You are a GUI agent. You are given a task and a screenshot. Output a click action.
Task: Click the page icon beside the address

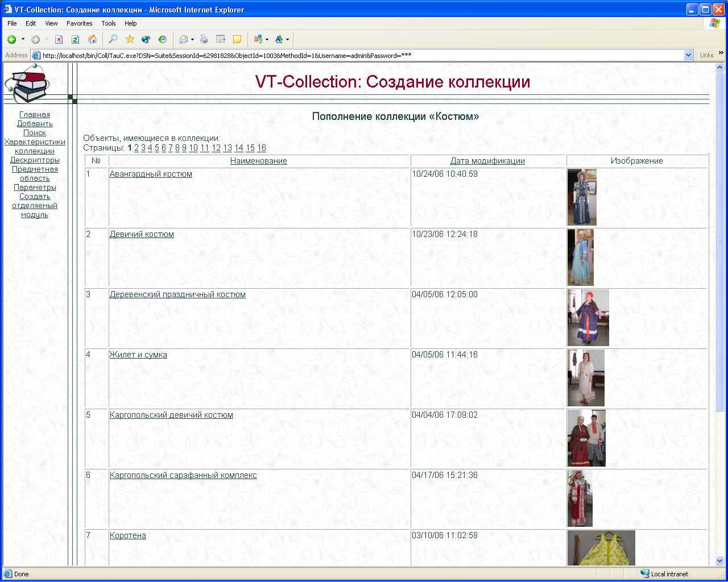(x=36, y=55)
